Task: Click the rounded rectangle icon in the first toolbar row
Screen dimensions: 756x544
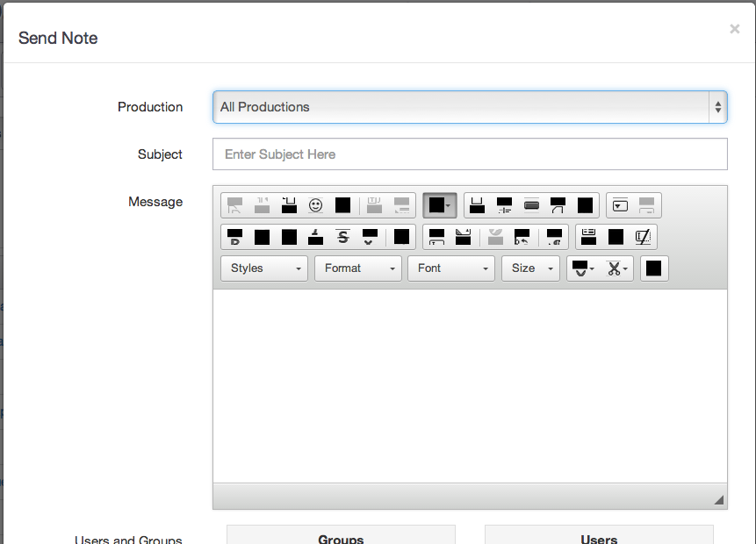Action: pyautogui.click(x=531, y=205)
